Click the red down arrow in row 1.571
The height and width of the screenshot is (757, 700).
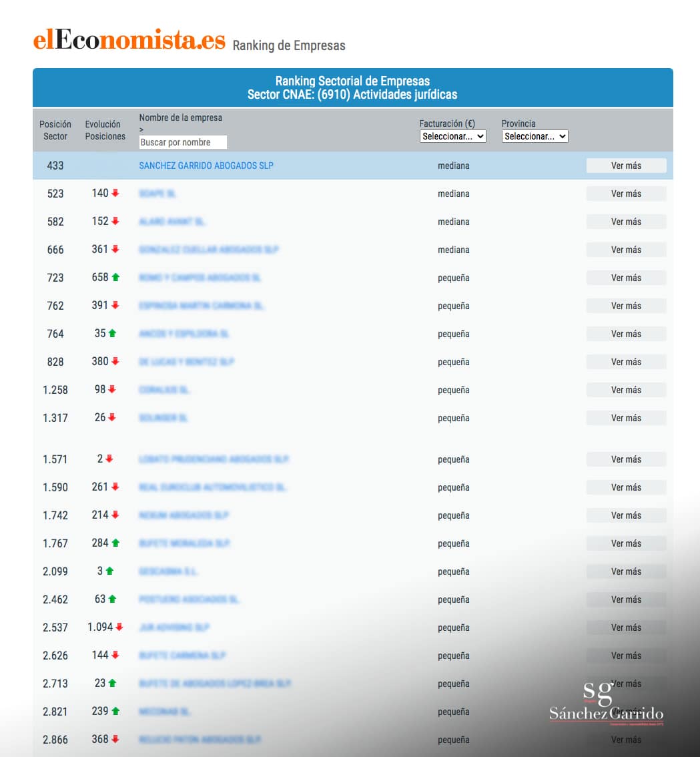pyautogui.click(x=109, y=459)
